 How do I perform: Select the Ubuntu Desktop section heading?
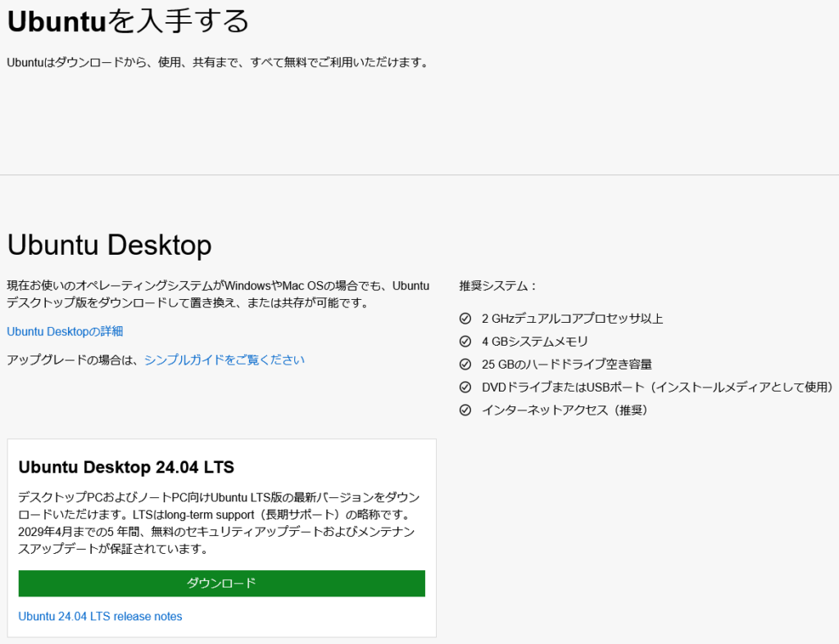click(109, 245)
